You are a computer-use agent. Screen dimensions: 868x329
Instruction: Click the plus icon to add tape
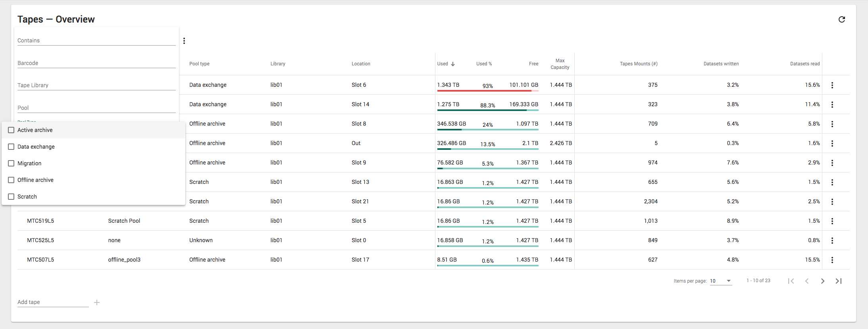coord(97,302)
